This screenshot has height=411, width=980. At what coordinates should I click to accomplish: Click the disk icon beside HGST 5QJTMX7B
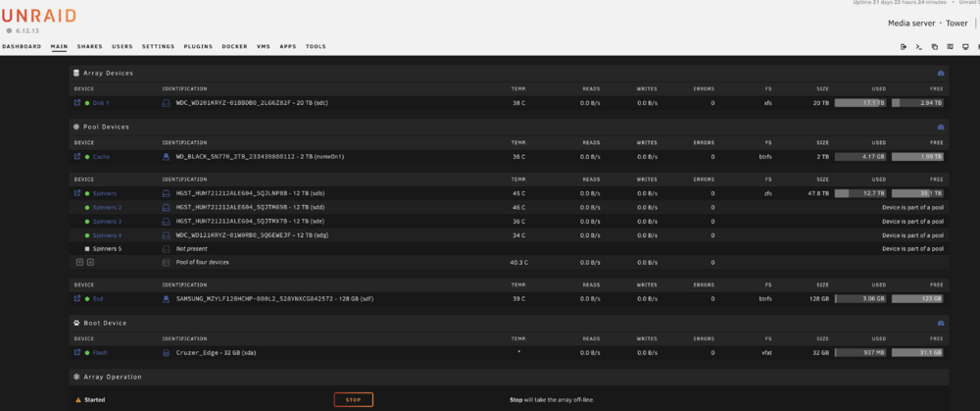(x=167, y=222)
